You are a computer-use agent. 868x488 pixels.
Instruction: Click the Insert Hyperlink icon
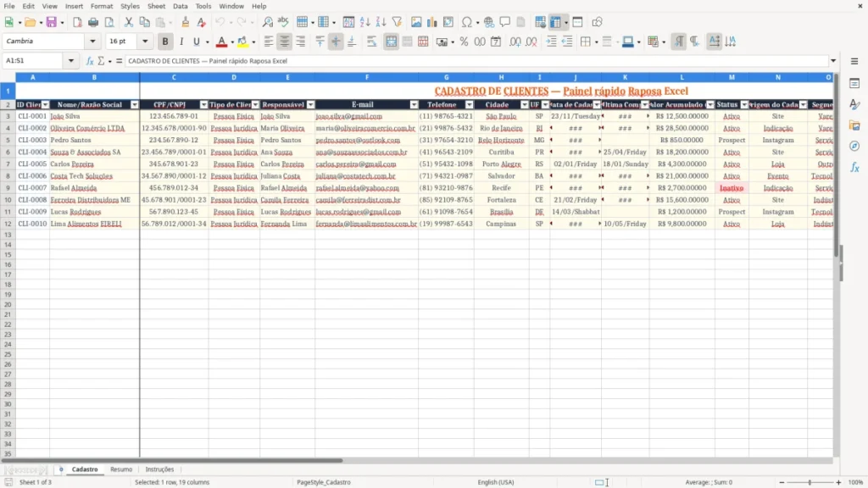(x=489, y=22)
